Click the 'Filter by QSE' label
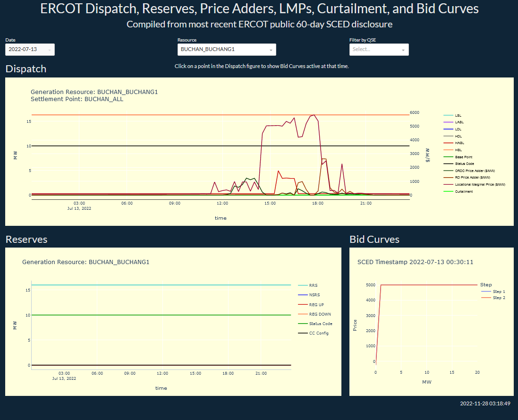 [x=363, y=40]
